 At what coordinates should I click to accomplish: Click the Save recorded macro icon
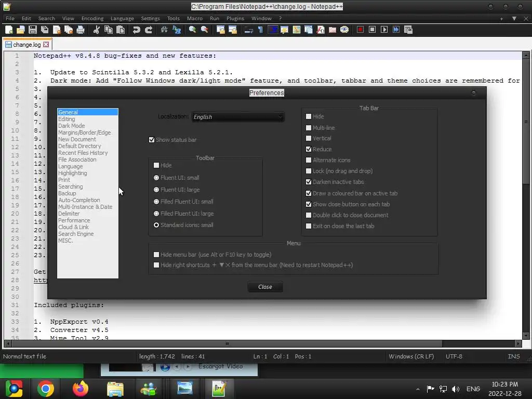408,30
